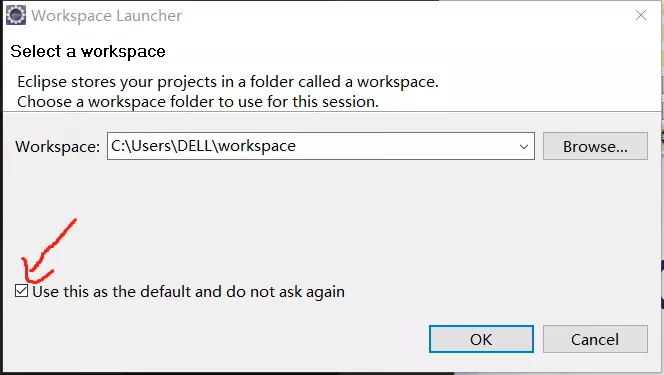Confirm the workspace with the OK button
Viewport: 664px width, 375px height.
481,339
